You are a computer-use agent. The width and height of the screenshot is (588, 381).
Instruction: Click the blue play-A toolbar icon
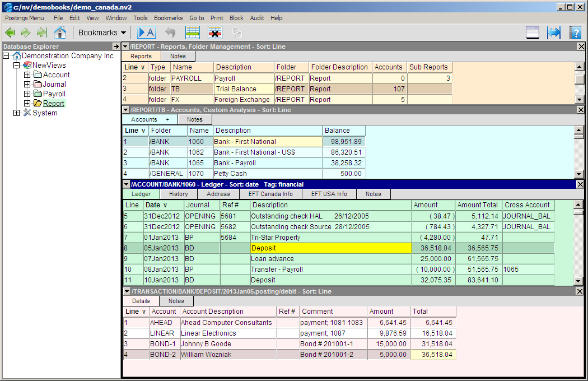point(146,32)
